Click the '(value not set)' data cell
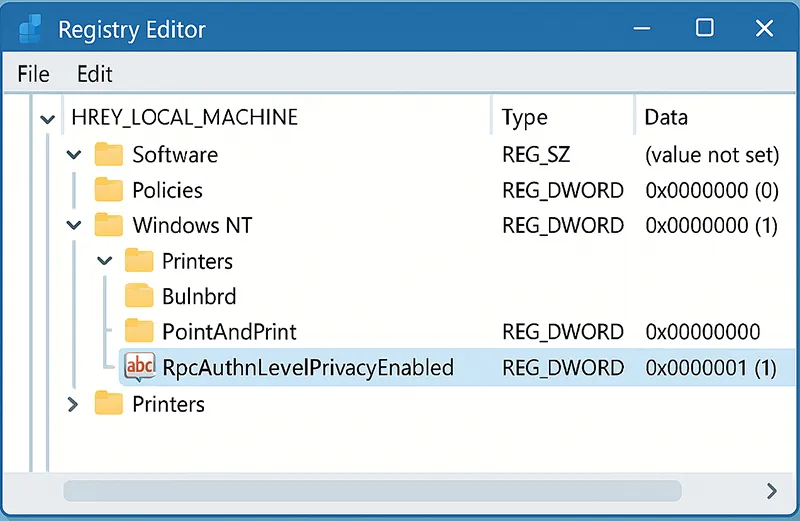Viewport: 800px width, 521px height. click(712, 155)
